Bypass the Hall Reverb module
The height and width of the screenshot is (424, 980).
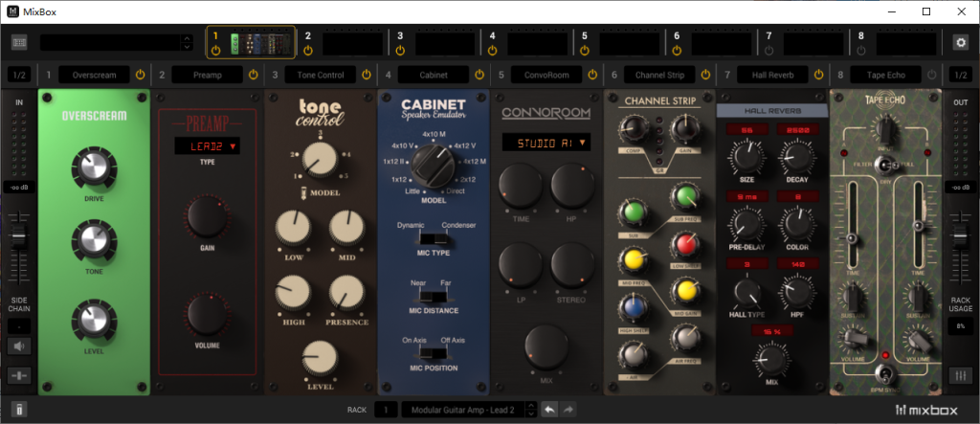(x=819, y=75)
